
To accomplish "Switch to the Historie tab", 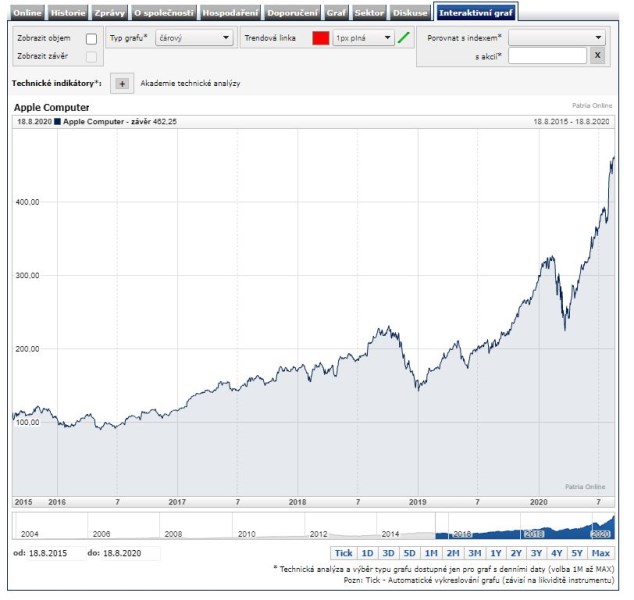I will [68, 13].
